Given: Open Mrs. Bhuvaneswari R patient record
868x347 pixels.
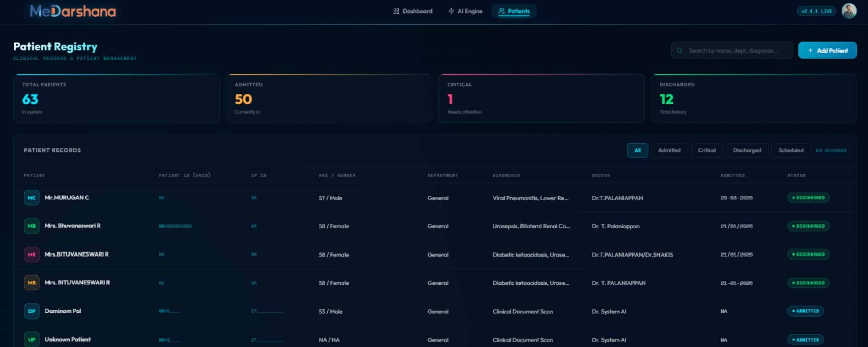Looking at the screenshot, I should [x=73, y=226].
